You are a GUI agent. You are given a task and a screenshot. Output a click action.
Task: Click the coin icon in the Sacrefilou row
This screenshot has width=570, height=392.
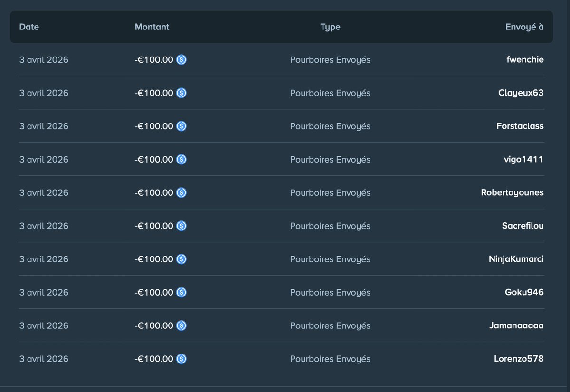181,226
